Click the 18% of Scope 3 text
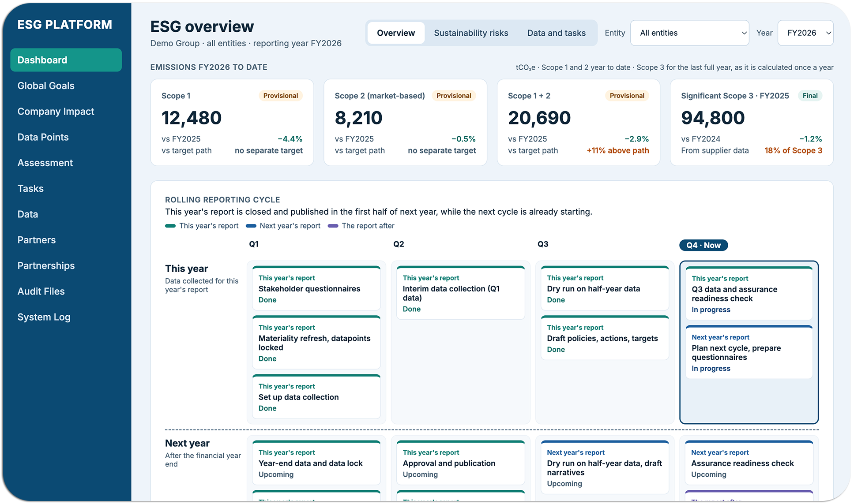This screenshot has height=504, width=854. tap(793, 150)
